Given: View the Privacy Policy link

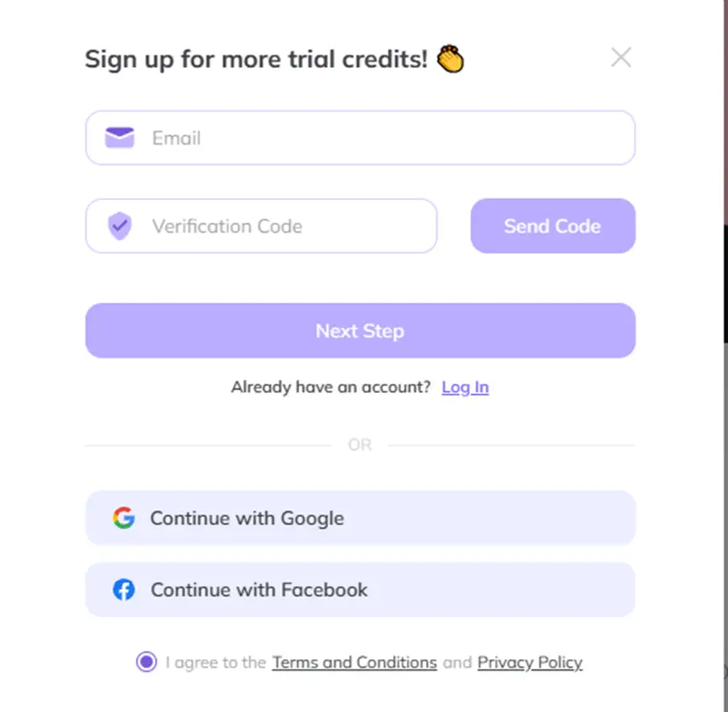Looking at the screenshot, I should (x=530, y=662).
